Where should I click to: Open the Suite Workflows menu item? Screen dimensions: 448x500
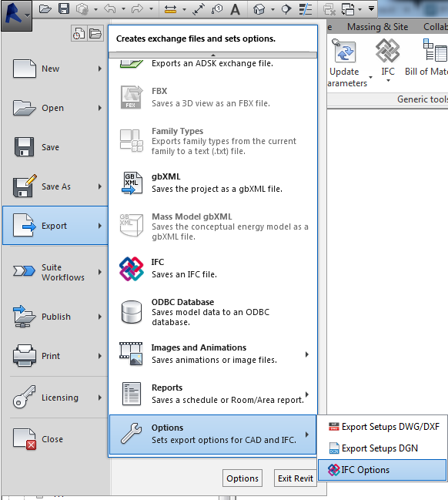click(x=55, y=272)
